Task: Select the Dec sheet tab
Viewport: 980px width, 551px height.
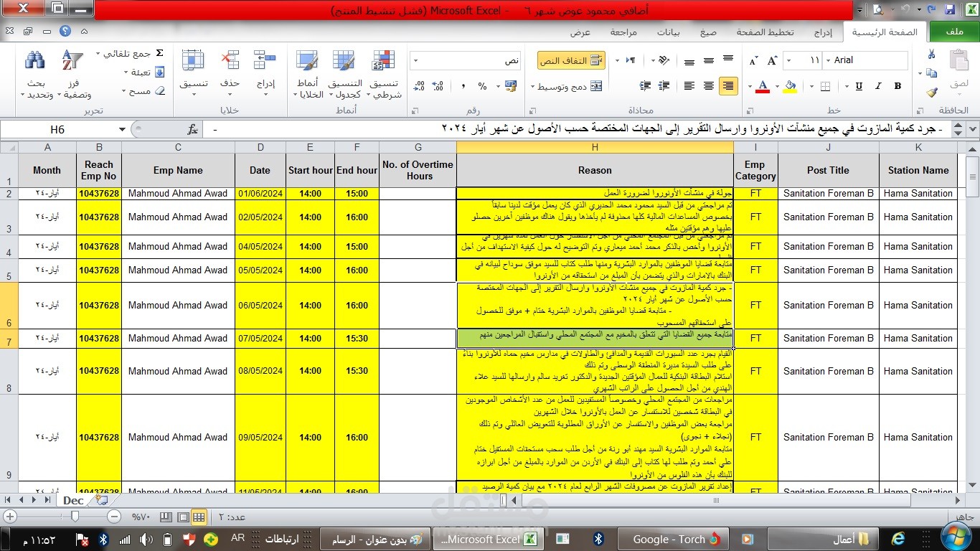Action: [x=73, y=500]
